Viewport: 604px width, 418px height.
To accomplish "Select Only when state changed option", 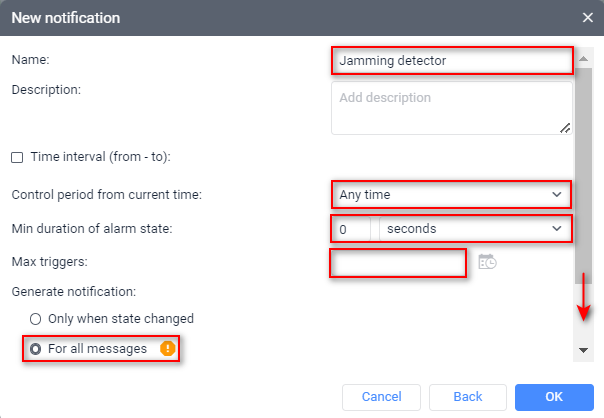I will pos(36,319).
